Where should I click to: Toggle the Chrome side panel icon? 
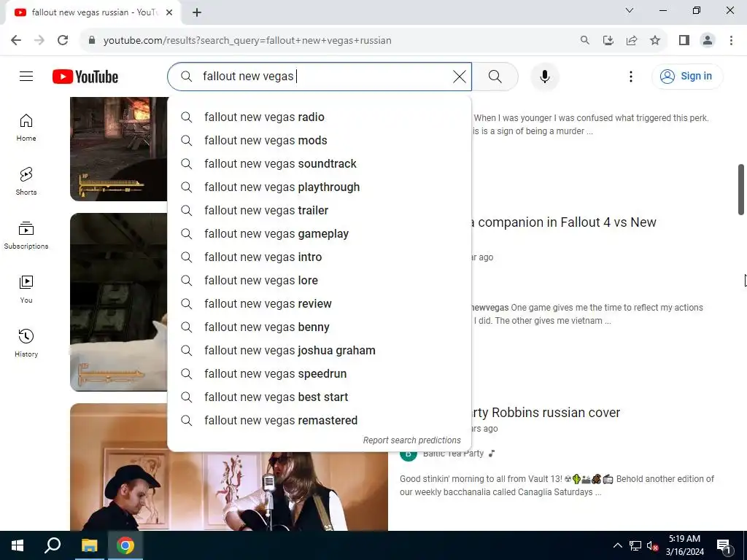pyautogui.click(x=684, y=41)
